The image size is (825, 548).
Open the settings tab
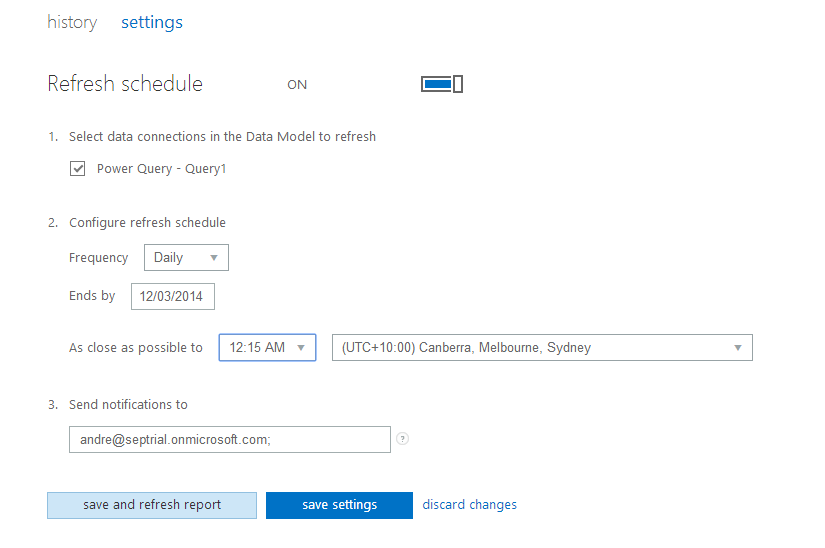152,22
